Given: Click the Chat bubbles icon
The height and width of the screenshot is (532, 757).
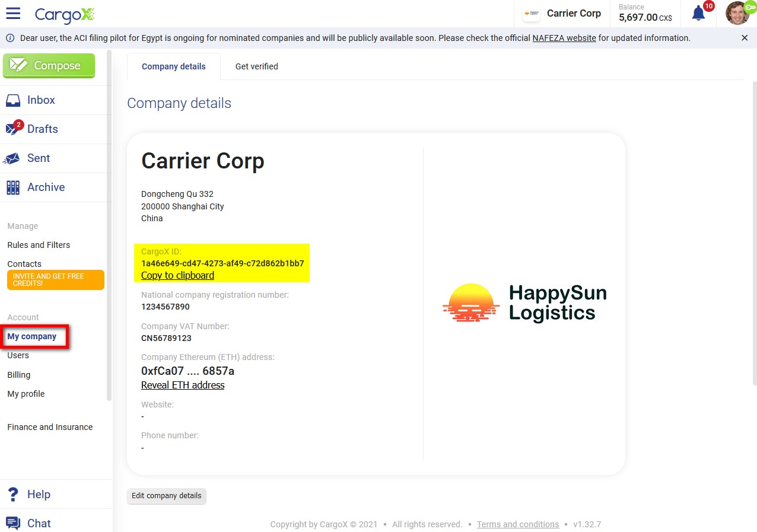Looking at the screenshot, I should click(12, 524).
